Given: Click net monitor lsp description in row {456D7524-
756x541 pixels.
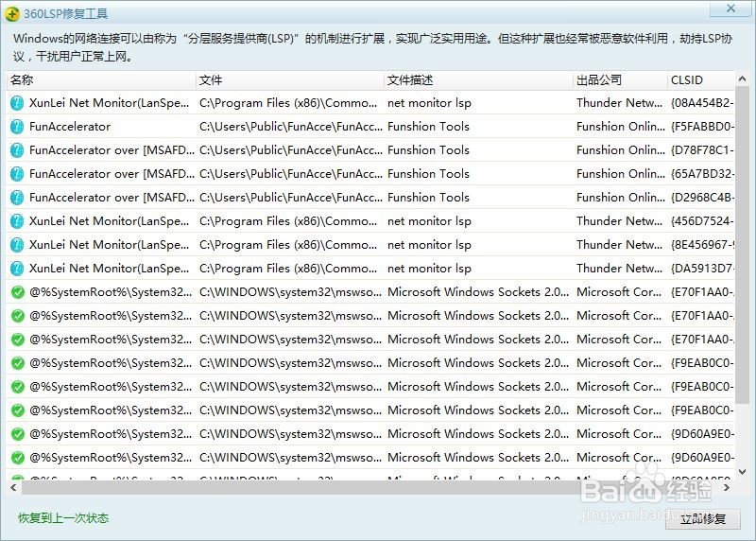Looking at the screenshot, I should point(430,221).
